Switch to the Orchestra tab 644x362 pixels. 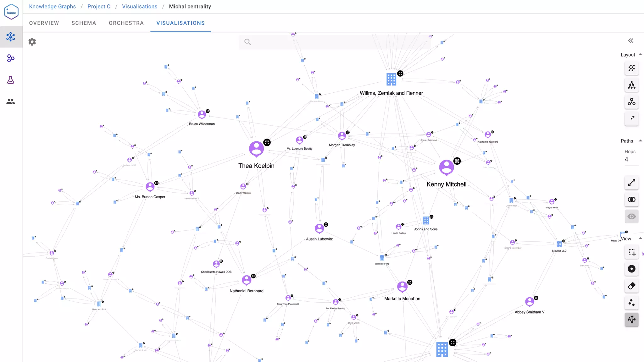(126, 23)
